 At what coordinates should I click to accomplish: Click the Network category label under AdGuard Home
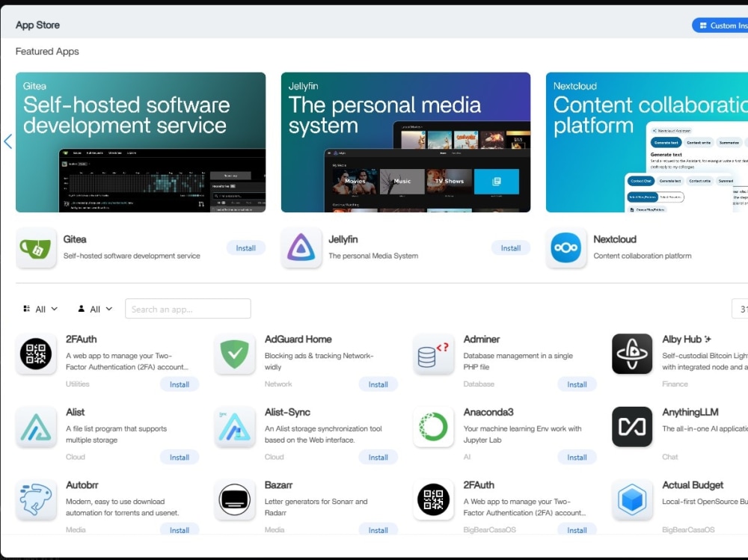pos(278,384)
